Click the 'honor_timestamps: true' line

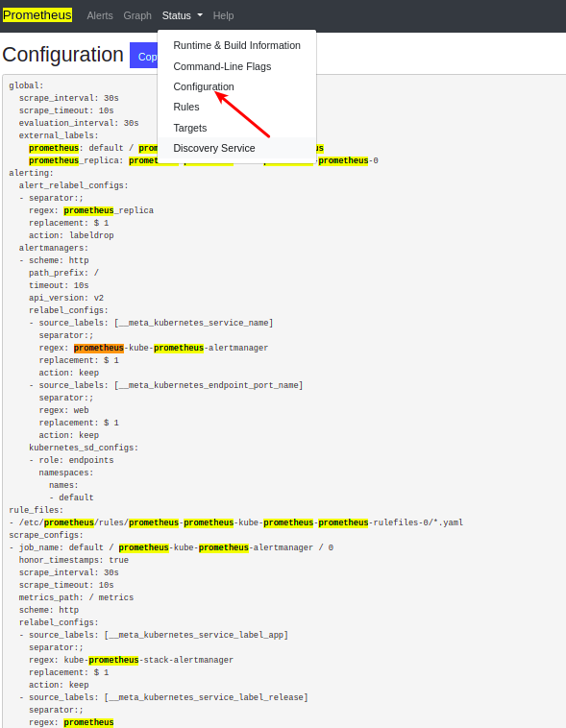[x=73, y=560]
